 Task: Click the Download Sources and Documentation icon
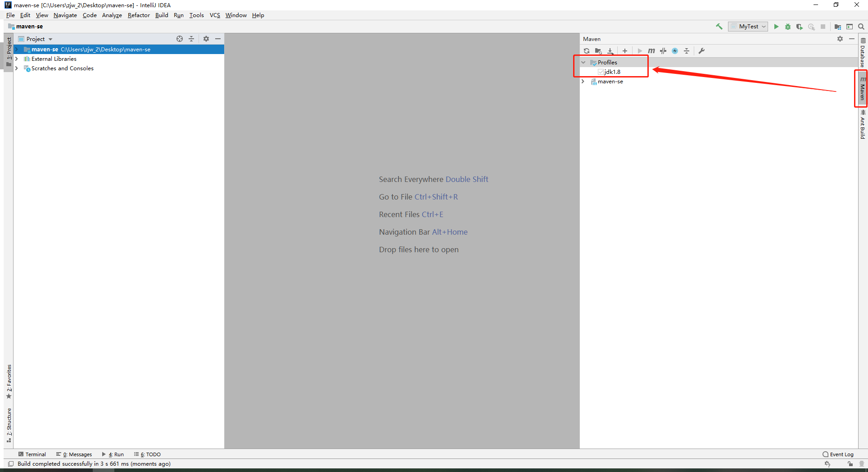[610, 51]
